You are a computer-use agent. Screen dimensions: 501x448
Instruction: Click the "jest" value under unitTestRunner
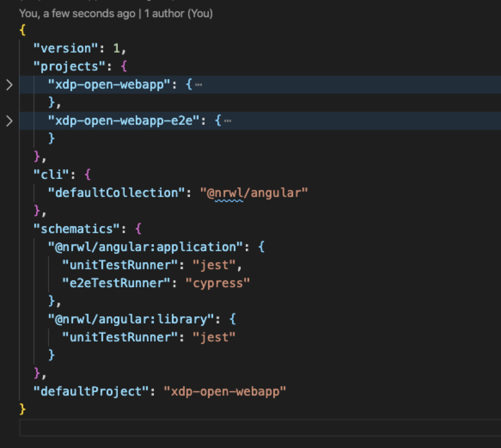214,265
